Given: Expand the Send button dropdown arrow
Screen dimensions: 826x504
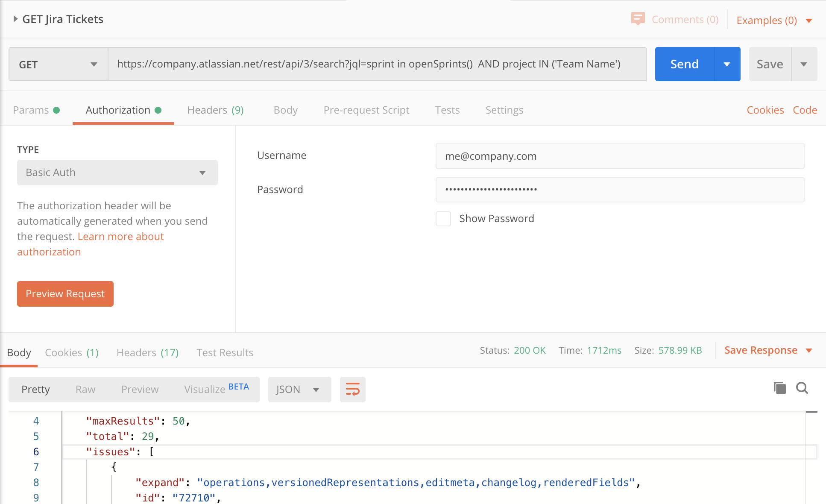Looking at the screenshot, I should [726, 64].
